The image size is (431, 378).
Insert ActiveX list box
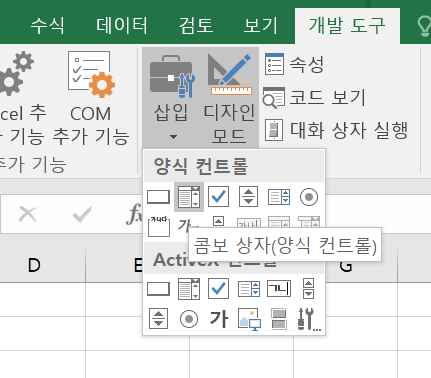(x=249, y=289)
